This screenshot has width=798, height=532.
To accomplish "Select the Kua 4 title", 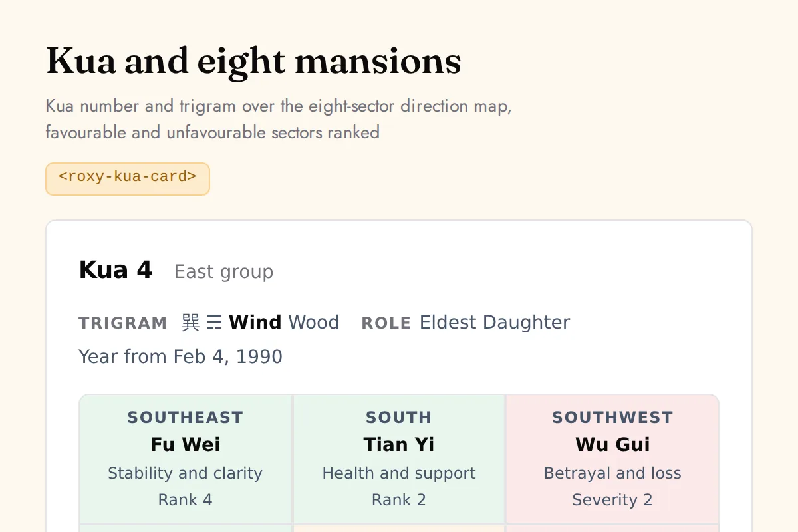I will 116,270.
